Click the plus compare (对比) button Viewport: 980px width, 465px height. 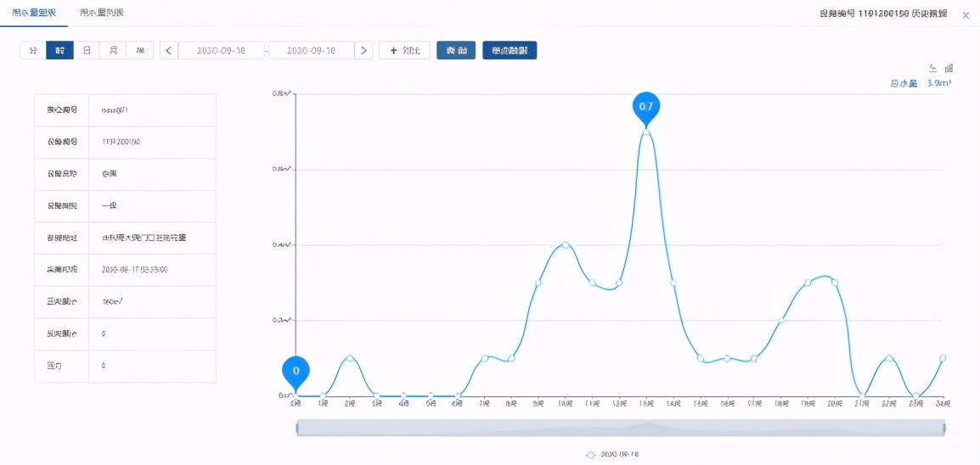click(x=404, y=51)
